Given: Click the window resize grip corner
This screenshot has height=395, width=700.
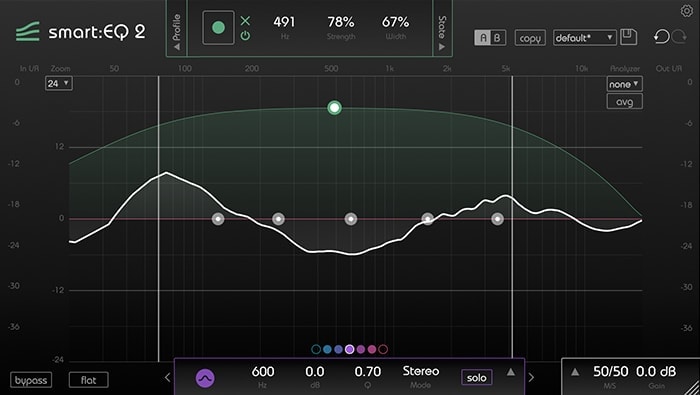Looking at the screenshot, I should click(692, 387).
